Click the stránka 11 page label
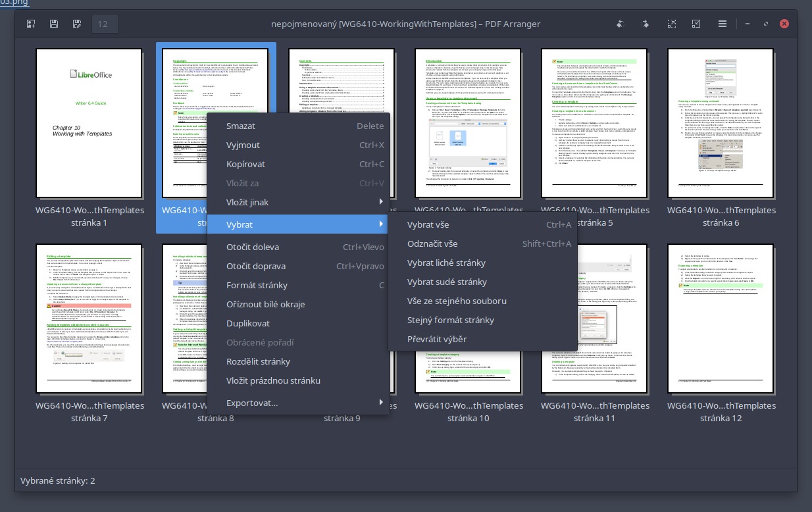Viewport: 812px width, 512px height. click(595, 412)
